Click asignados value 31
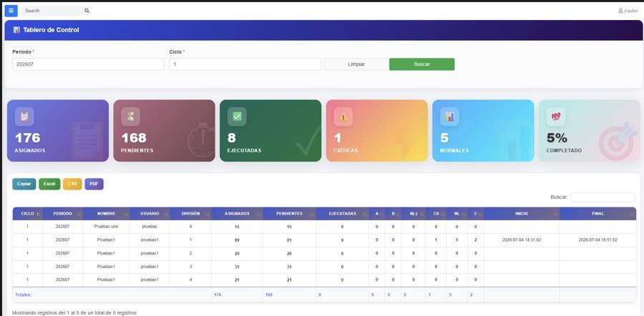This screenshot has width=644, height=316. [x=237, y=267]
